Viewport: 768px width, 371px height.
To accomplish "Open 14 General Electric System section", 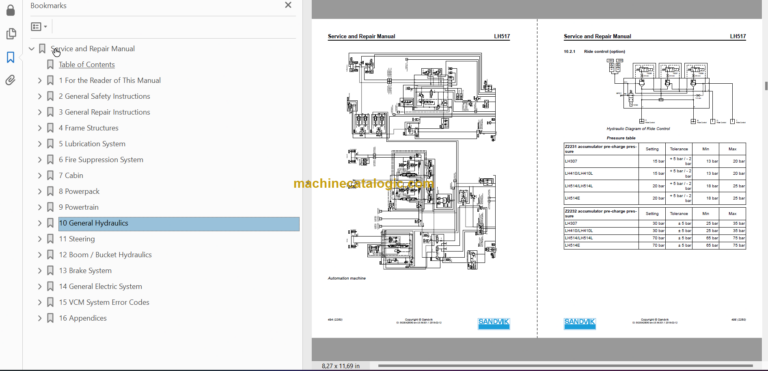I will (x=100, y=286).
